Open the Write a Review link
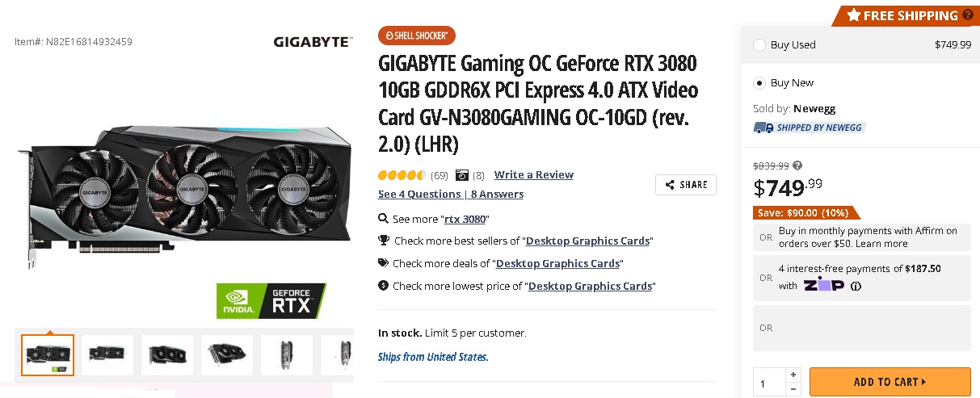This screenshot has width=980, height=398. coord(533,175)
